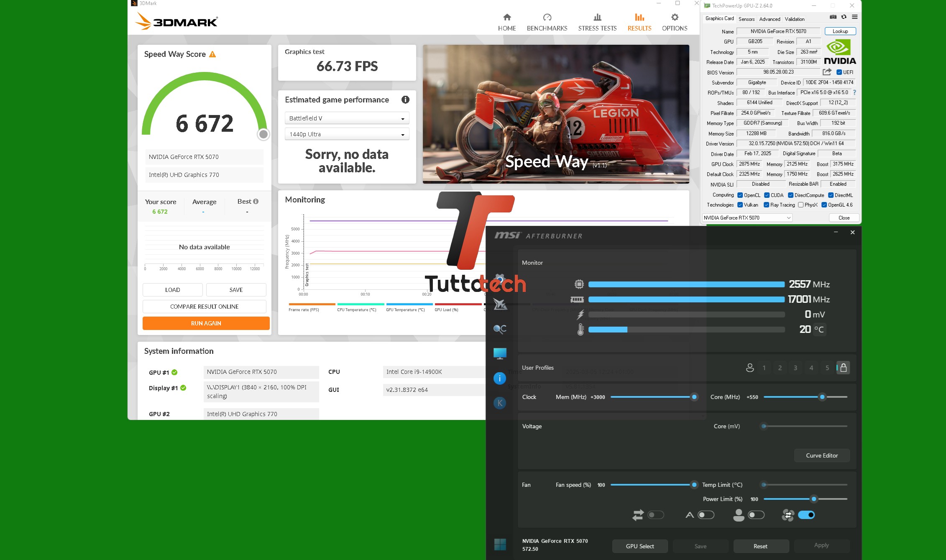Click the Kombustor K icon in sidebar
946x560 pixels.
(500, 403)
